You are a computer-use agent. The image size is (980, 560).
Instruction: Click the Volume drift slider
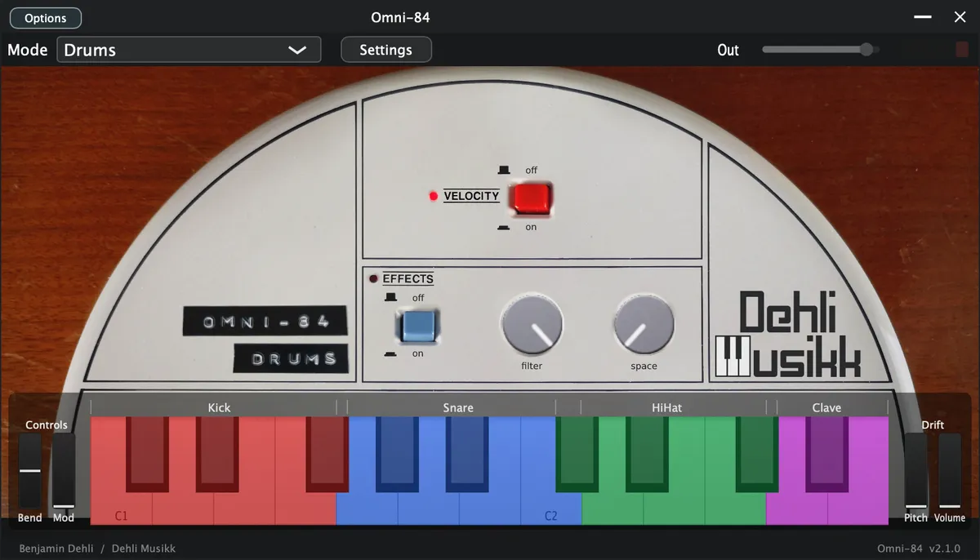(x=950, y=471)
